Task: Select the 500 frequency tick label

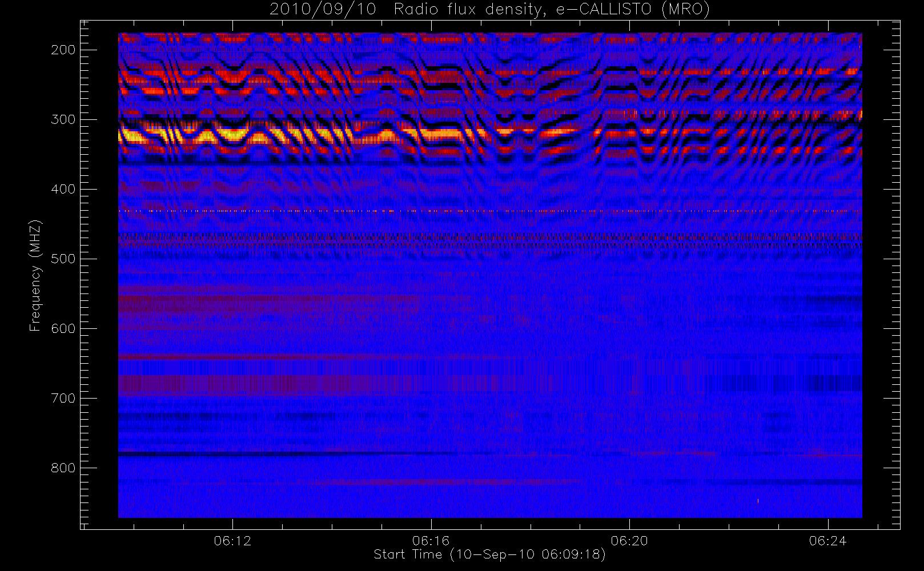Action: point(63,259)
